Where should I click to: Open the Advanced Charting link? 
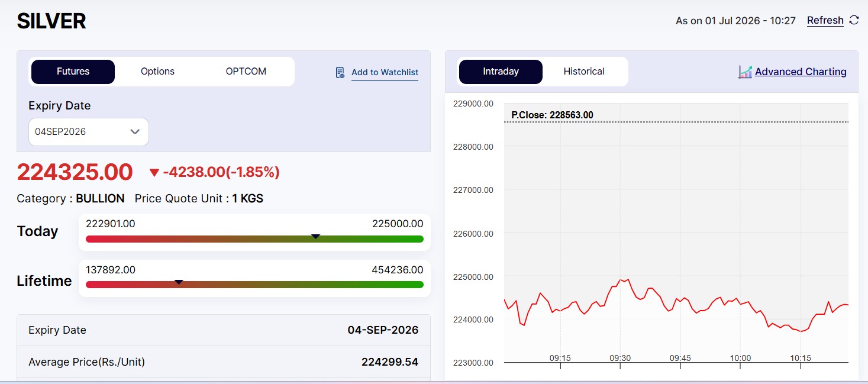click(x=801, y=72)
